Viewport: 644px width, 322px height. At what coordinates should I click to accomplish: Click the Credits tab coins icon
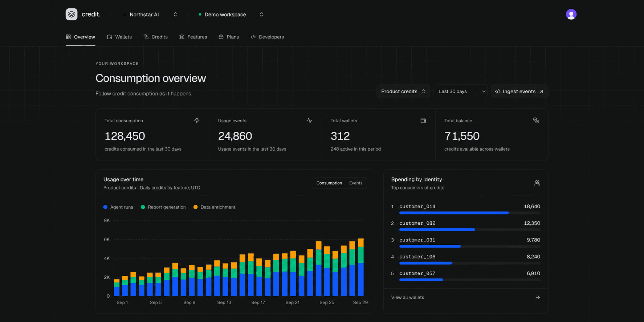(146, 37)
